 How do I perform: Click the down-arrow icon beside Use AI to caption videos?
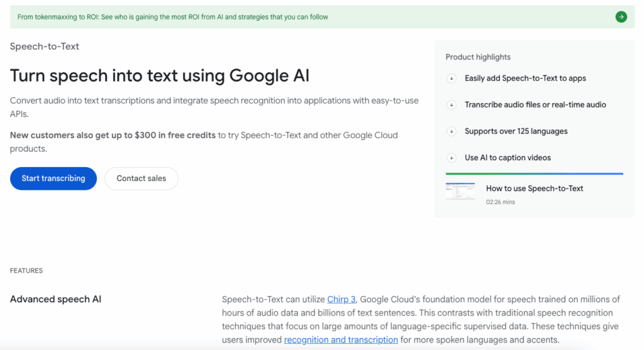point(452,158)
